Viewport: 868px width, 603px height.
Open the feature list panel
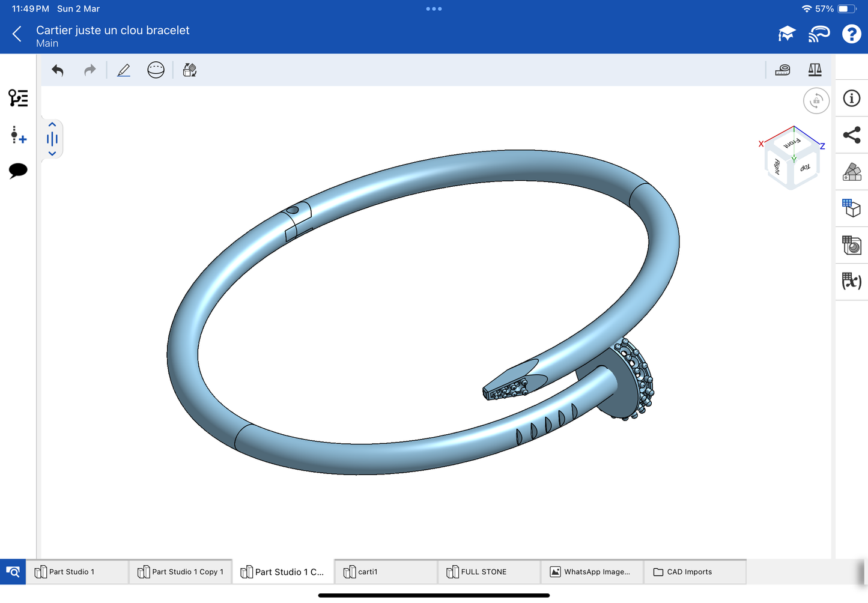click(x=18, y=98)
